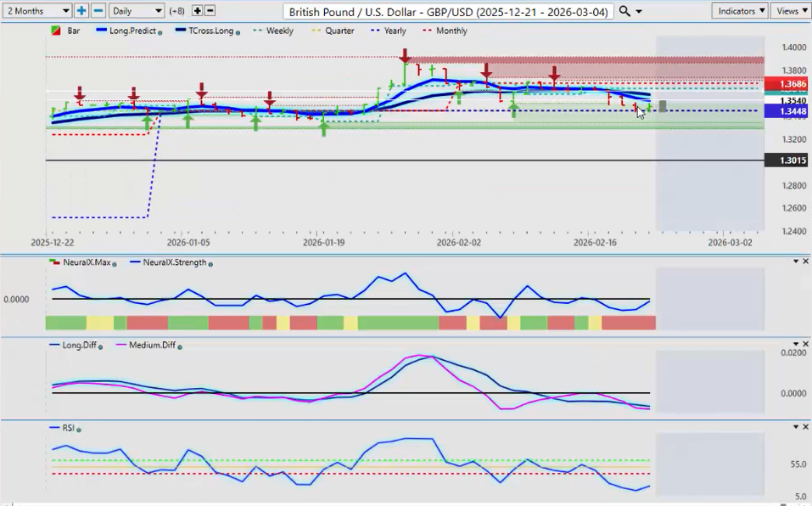The height and width of the screenshot is (506, 812).
Task: Click the magnifier symbol search icon
Action: [624, 11]
